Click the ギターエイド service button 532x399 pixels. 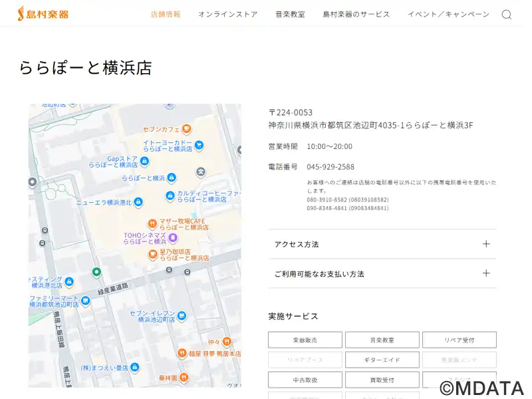tap(382, 360)
